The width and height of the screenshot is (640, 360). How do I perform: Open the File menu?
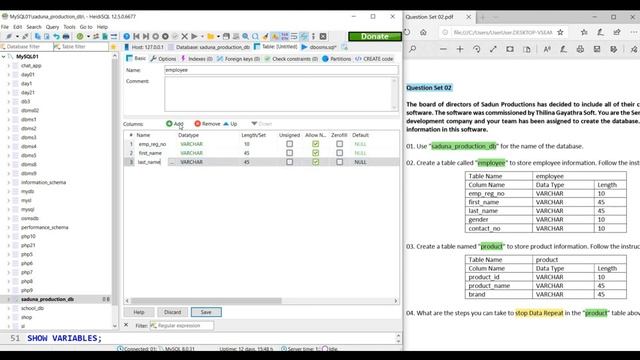(5, 27)
